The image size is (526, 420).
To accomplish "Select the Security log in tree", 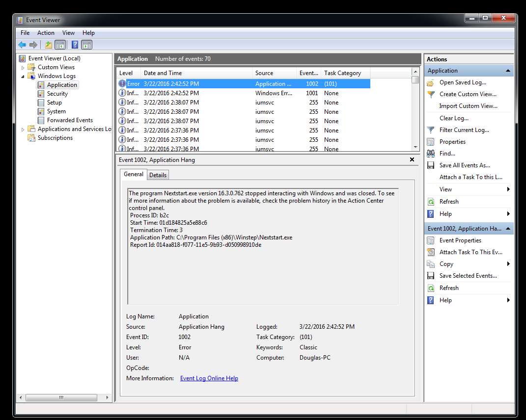I will [57, 94].
